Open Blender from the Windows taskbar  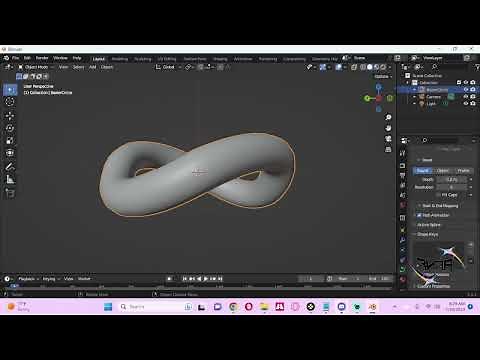coord(372,306)
